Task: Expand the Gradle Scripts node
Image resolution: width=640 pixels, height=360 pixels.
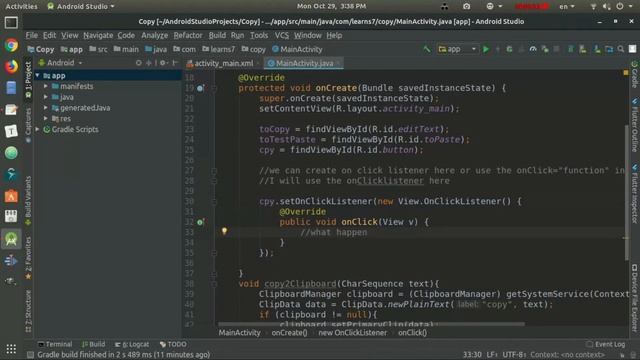Action: [38, 129]
